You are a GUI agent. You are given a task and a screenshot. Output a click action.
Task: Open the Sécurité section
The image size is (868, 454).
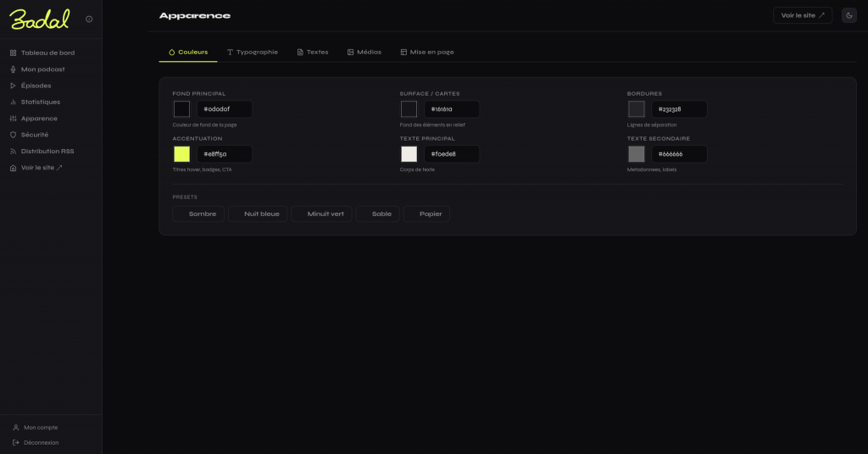(35, 135)
